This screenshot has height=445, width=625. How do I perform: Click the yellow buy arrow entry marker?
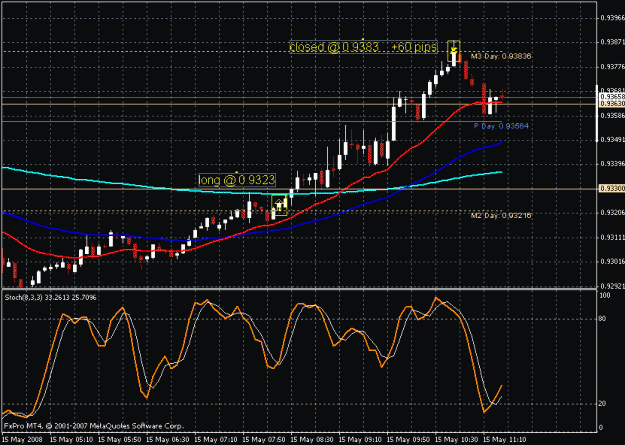(279, 205)
